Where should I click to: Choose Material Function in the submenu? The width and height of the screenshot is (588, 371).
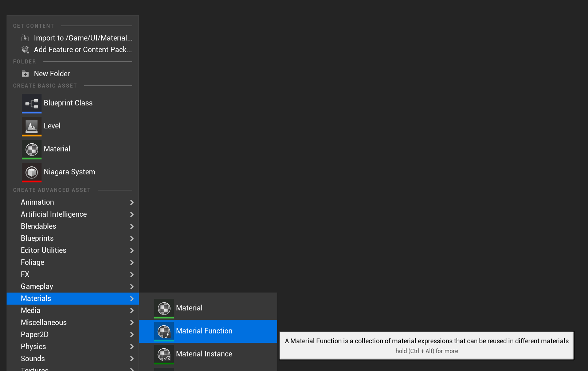point(208,331)
